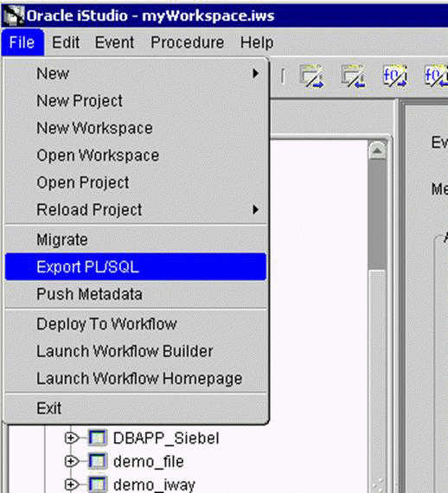Expand the demo_iway tree node
Image resolution: width=448 pixels, height=493 pixels.
pyautogui.click(x=72, y=484)
